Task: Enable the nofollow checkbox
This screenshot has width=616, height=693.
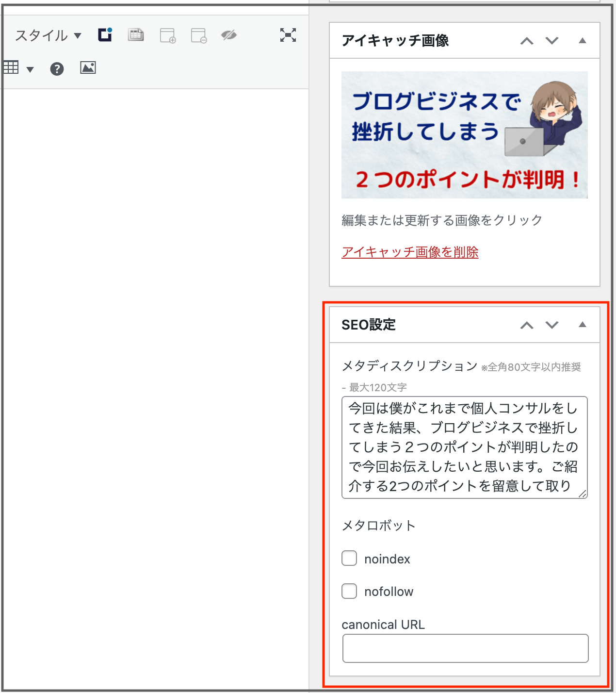Action: pyautogui.click(x=349, y=591)
